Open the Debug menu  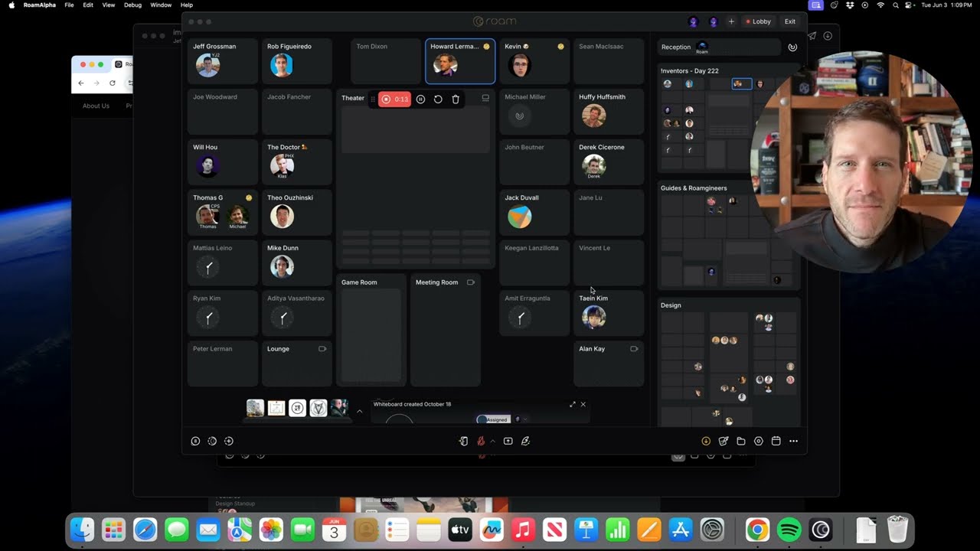(x=132, y=5)
